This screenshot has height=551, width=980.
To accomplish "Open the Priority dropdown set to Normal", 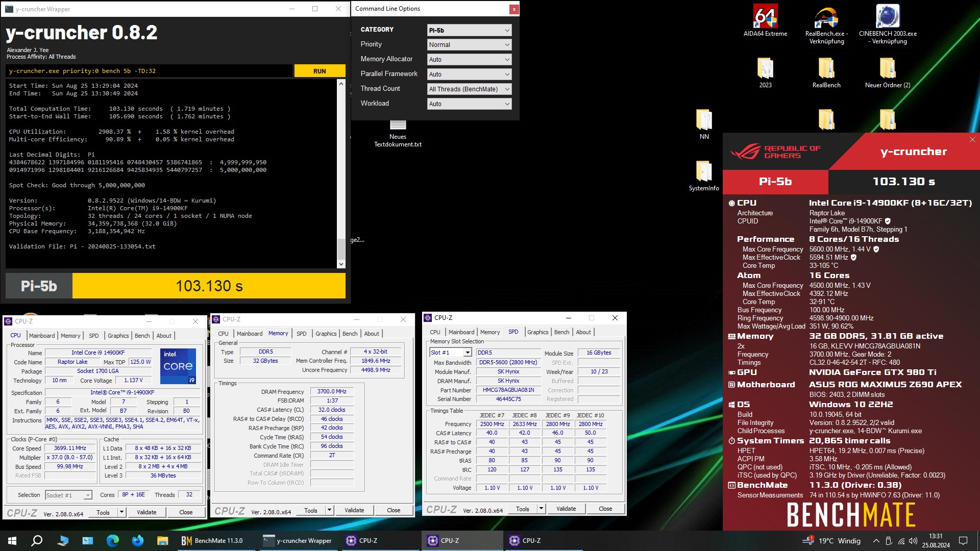I will (469, 45).
